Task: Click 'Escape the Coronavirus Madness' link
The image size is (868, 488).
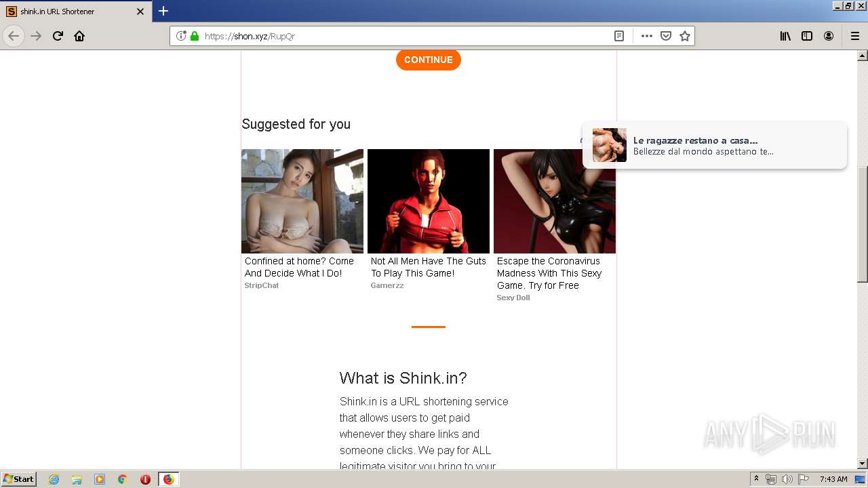Action: (x=549, y=273)
